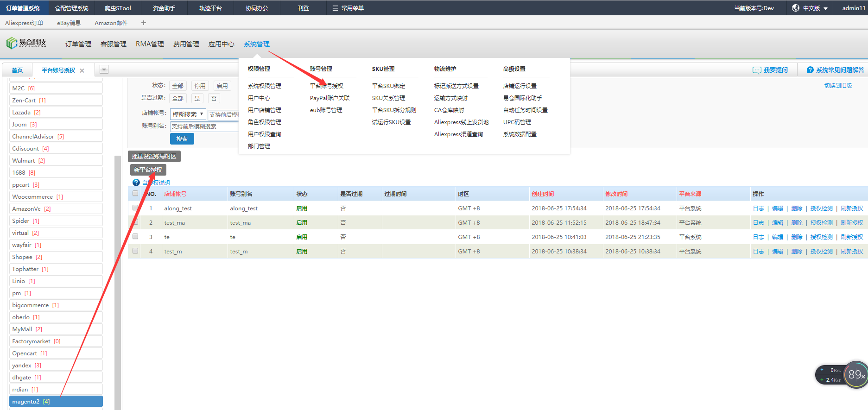Toggle the select-all checkbox in table header
Viewport: 868px width, 410px height.
coord(135,194)
